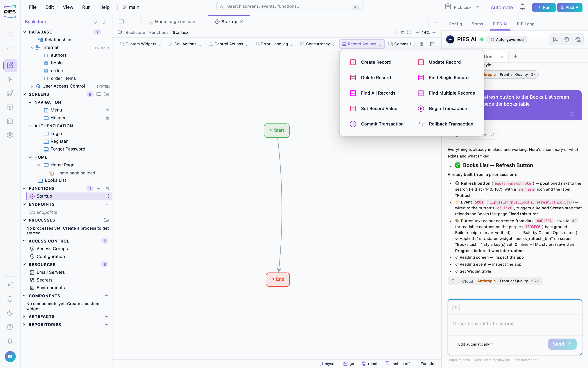The width and height of the screenshot is (588, 368).
Task: Switch to the Config tab
Action: [455, 24]
